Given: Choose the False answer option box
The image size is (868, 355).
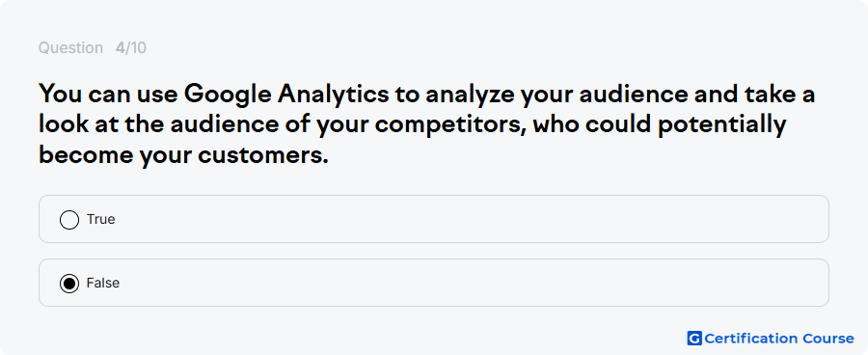Looking at the screenshot, I should (x=433, y=283).
